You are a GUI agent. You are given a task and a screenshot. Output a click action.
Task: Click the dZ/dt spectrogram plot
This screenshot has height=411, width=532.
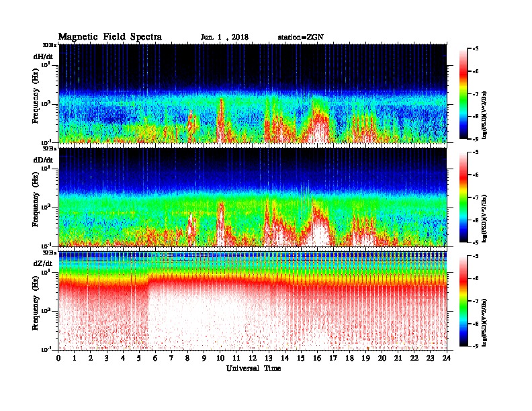[253, 301]
